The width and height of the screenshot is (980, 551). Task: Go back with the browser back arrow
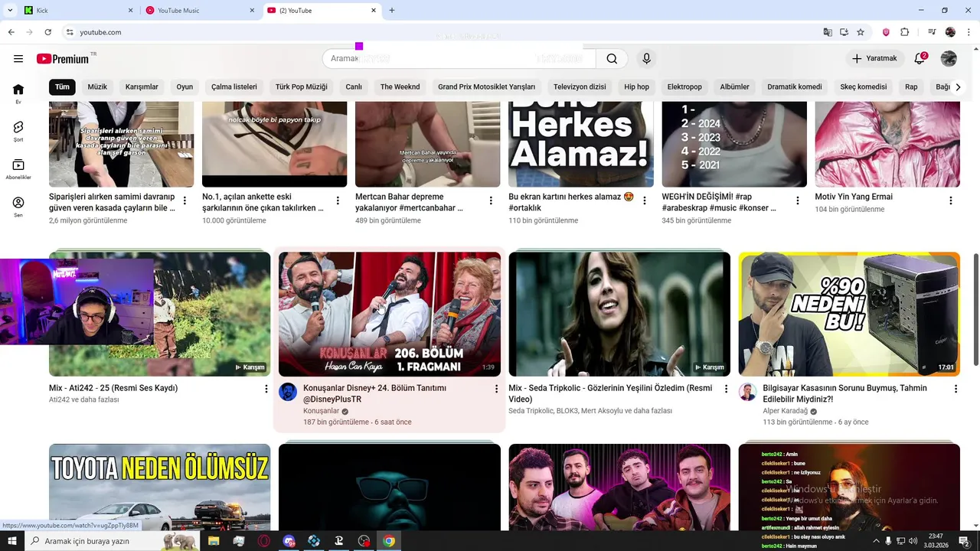click(x=11, y=32)
